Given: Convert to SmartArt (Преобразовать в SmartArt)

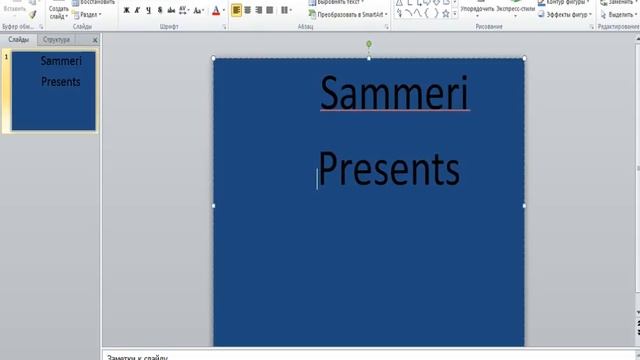Looking at the screenshot, I should pyautogui.click(x=348, y=15).
